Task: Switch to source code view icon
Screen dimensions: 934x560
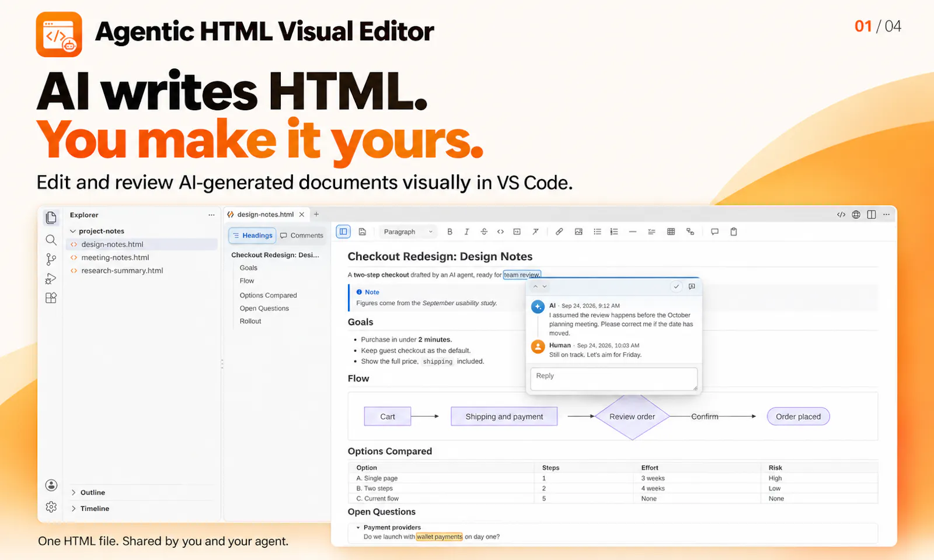Action: 841,215
